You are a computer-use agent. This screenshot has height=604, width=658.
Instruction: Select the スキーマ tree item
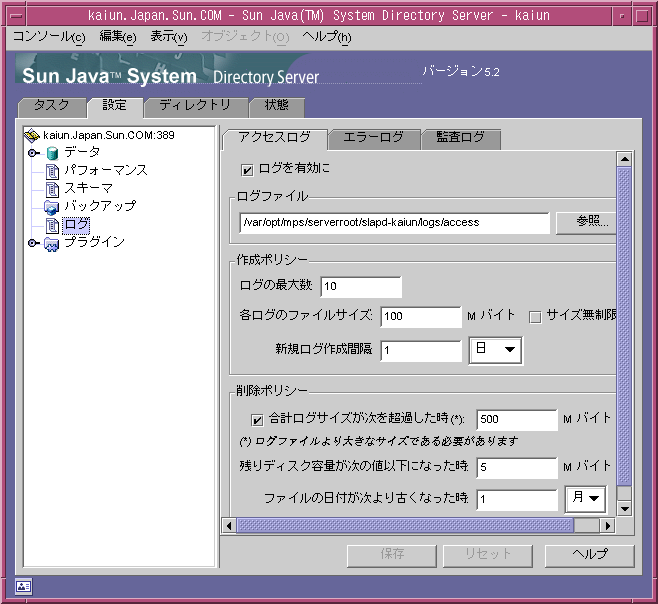tap(89, 188)
